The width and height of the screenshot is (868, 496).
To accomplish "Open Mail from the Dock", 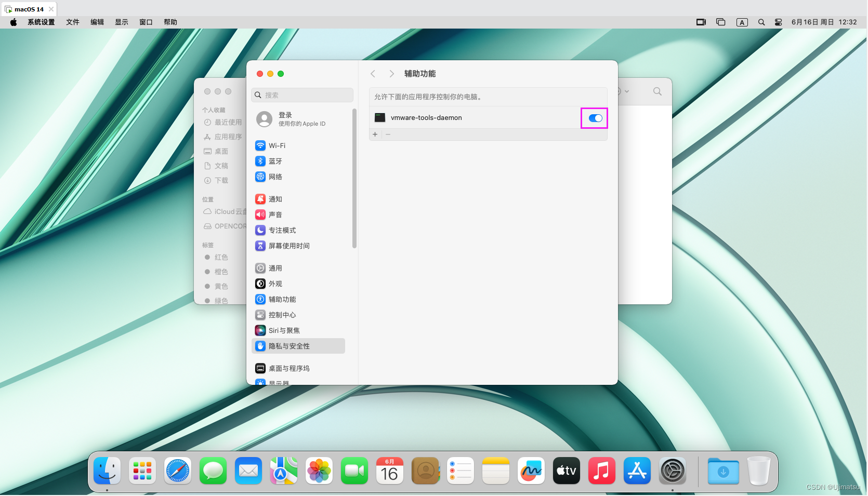I will (x=248, y=471).
